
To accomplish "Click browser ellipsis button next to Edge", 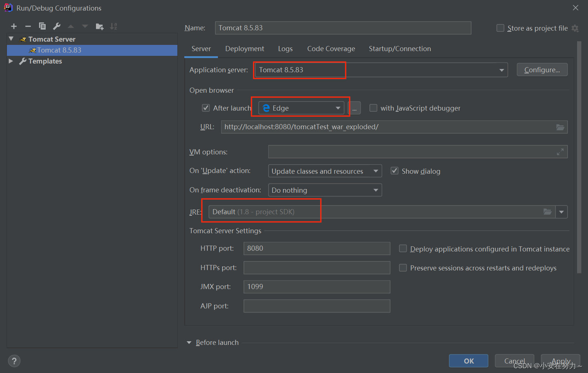I will pos(354,108).
